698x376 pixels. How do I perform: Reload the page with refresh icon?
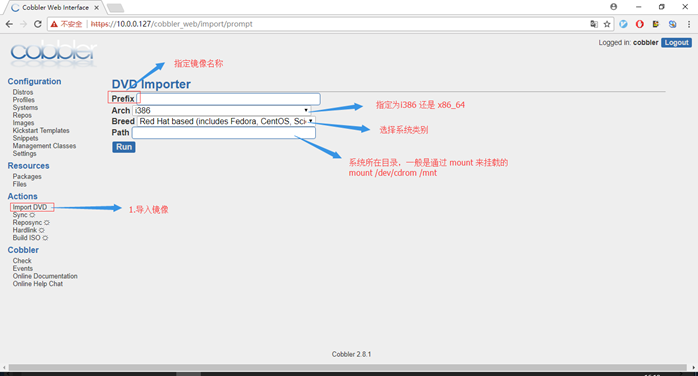[38, 24]
